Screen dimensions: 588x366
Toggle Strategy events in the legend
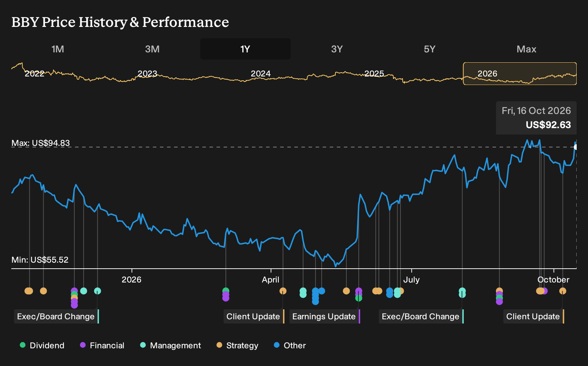pyautogui.click(x=237, y=345)
